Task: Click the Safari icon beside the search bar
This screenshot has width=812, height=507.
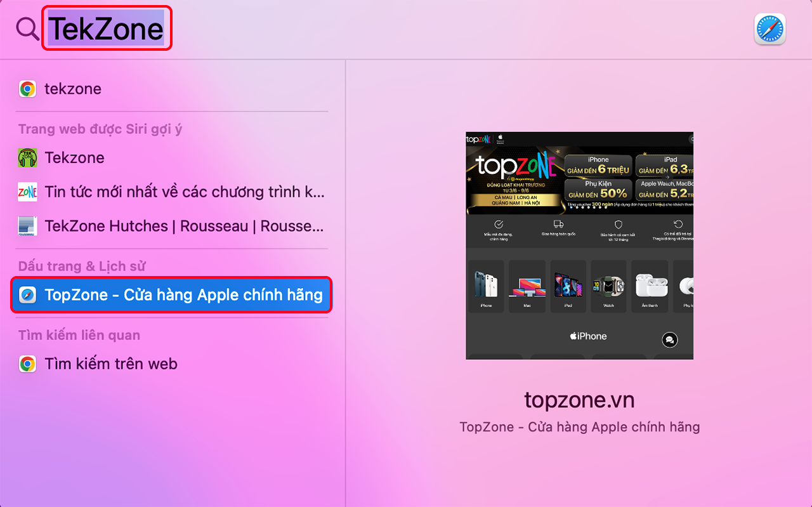Action: (769, 29)
